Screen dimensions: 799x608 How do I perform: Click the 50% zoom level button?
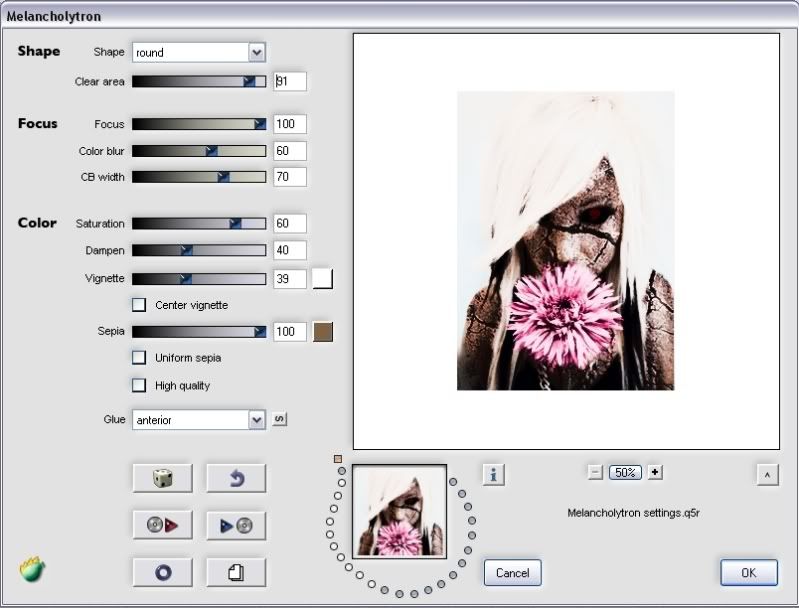coord(625,472)
